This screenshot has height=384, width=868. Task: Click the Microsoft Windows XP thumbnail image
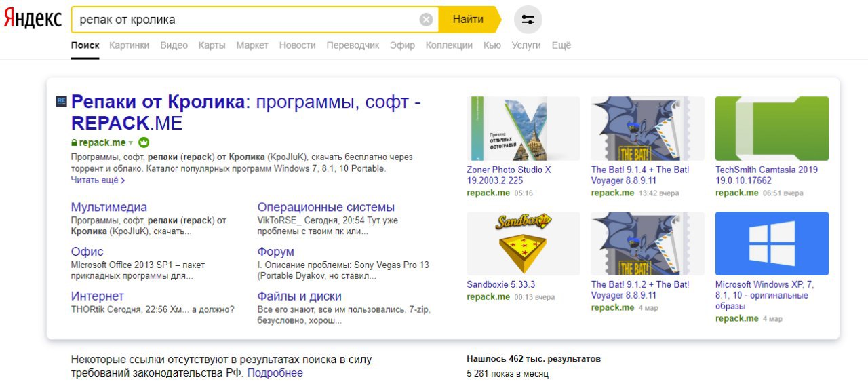pos(772,244)
